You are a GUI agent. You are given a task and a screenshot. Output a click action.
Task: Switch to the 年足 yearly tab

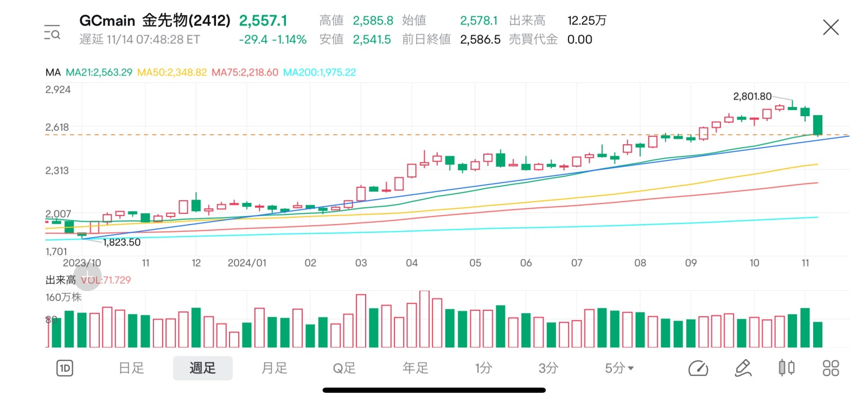(x=416, y=368)
